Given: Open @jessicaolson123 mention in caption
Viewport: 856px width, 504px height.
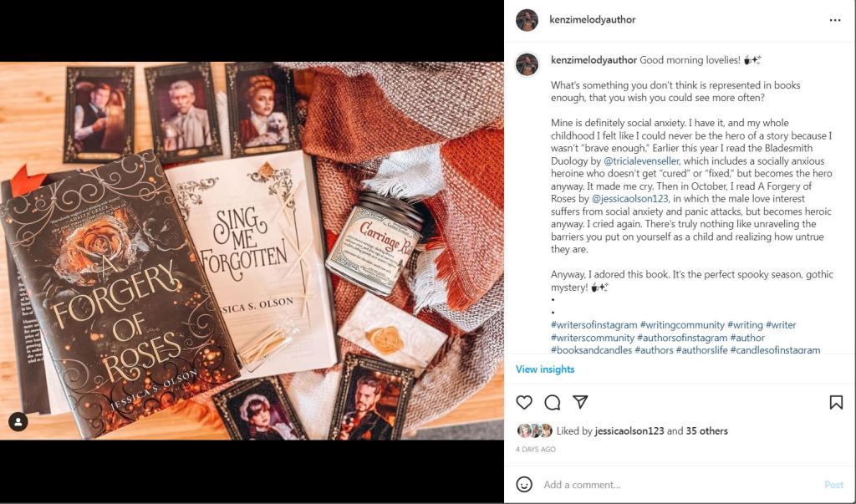Looking at the screenshot, I should pyautogui.click(x=629, y=199).
